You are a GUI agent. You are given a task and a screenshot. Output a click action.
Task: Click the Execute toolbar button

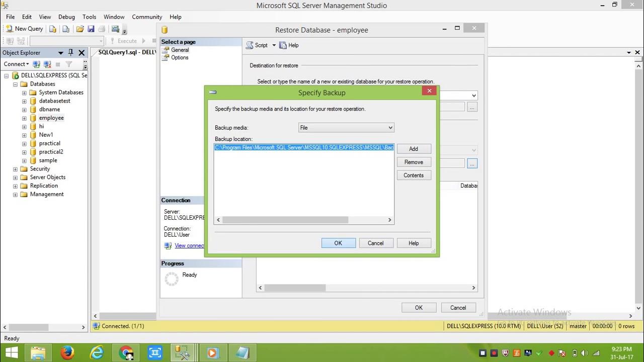click(x=123, y=41)
